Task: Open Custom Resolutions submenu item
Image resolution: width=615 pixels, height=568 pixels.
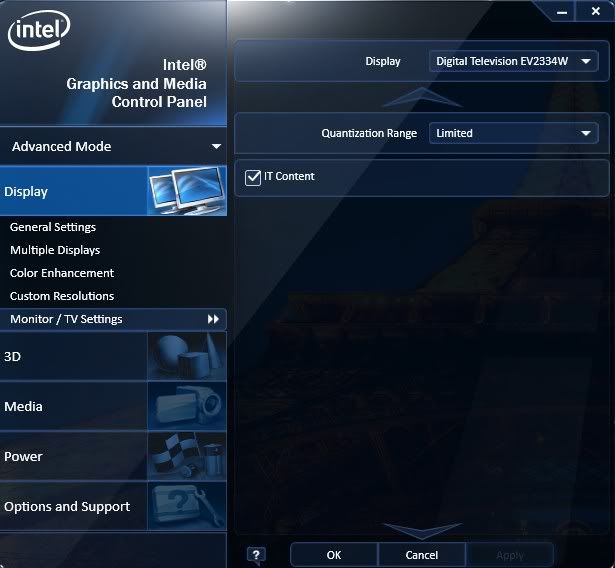Action: [62, 296]
